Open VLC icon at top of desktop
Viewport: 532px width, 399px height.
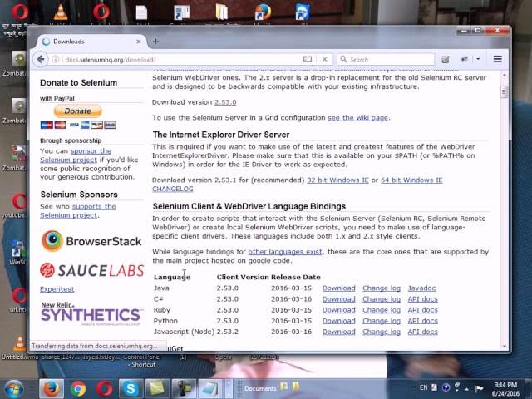point(61,12)
